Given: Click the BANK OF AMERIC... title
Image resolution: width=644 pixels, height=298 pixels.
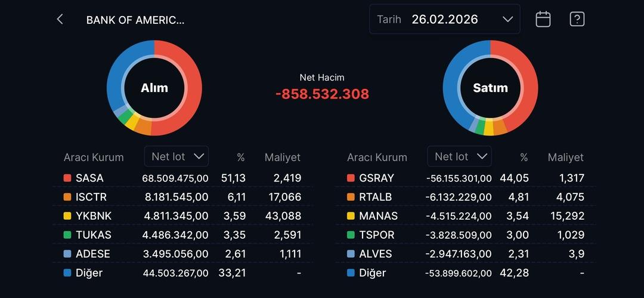Looking at the screenshot, I should coord(135,20).
